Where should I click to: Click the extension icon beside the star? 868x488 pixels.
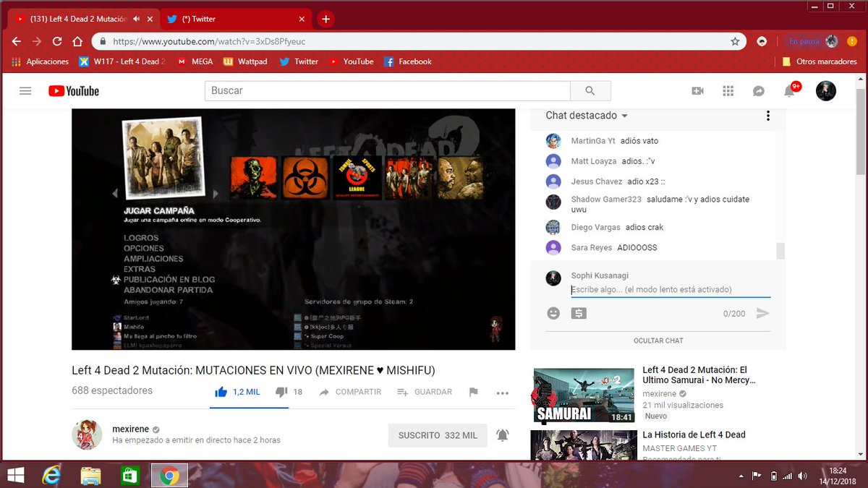[762, 41]
